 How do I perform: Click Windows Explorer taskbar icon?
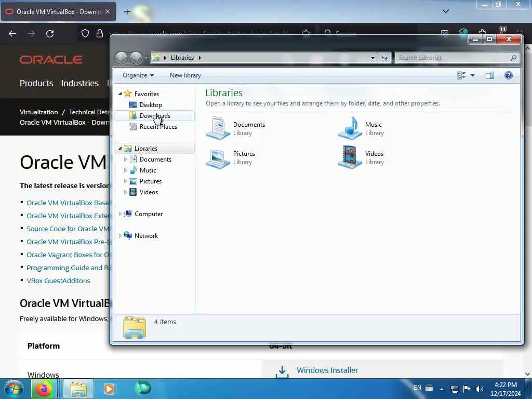pos(78,389)
